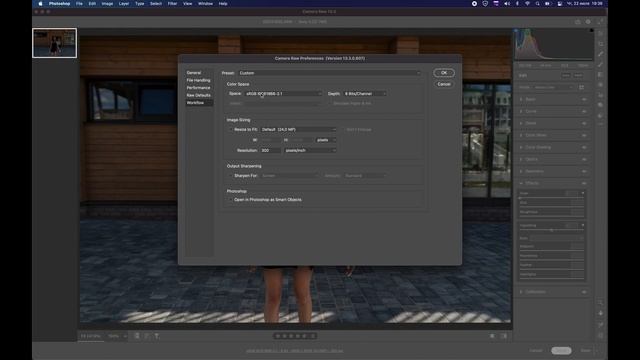Open the Preset dropdown set to Custom
The height and width of the screenshot is (360, 640).
point(329,73)
